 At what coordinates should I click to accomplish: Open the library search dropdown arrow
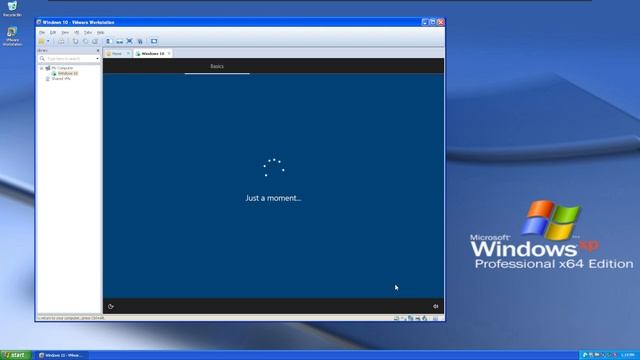(x=98, y=59)
